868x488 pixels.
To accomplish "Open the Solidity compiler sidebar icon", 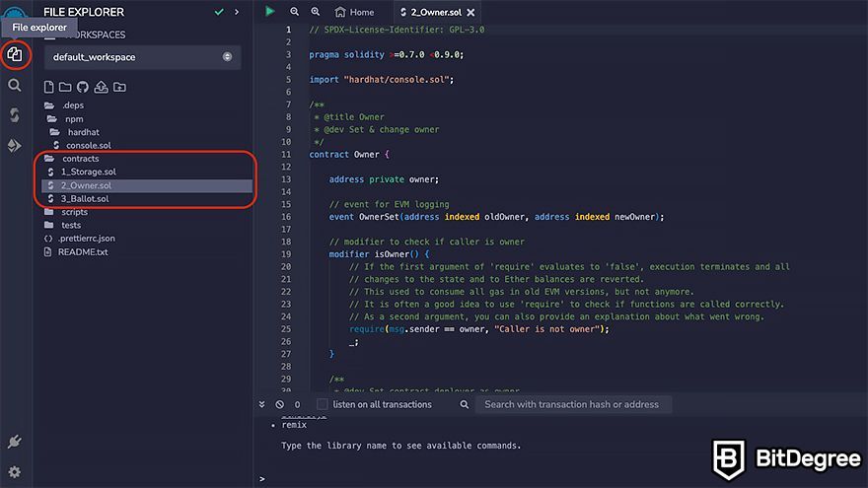I will 15,115.
